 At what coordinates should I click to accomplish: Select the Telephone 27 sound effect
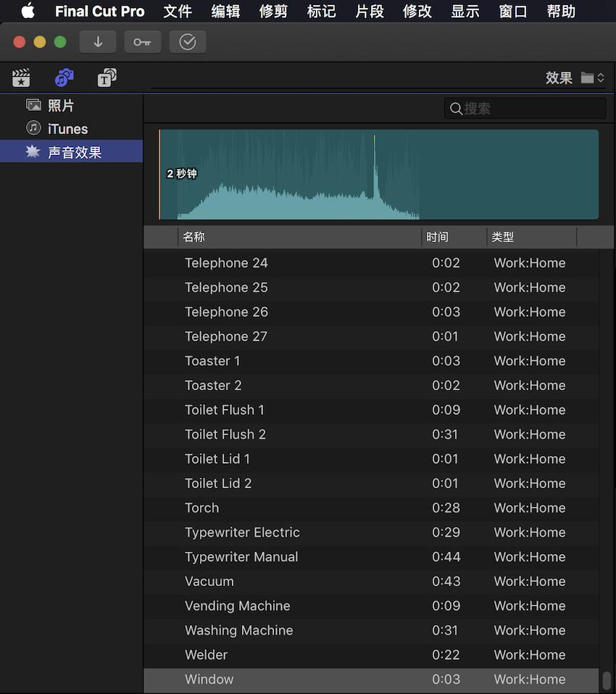point(371,336)
